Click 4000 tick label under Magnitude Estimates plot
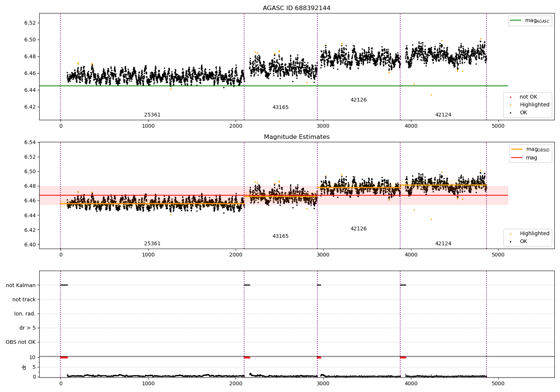Screen dimensions: 560x392 pos(411,255)
